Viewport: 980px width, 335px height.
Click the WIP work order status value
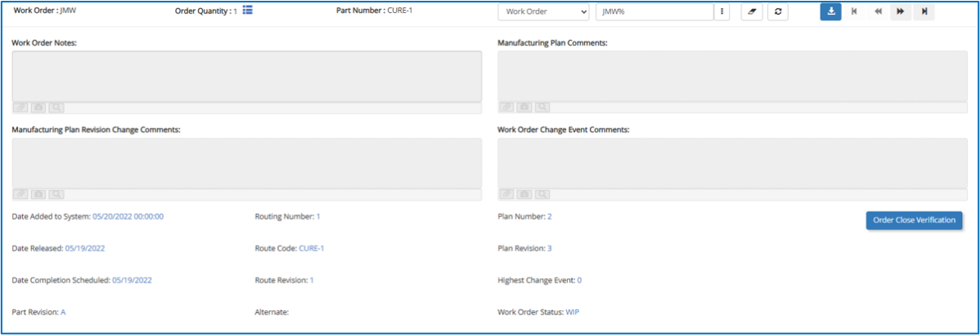tap(573, 312)
